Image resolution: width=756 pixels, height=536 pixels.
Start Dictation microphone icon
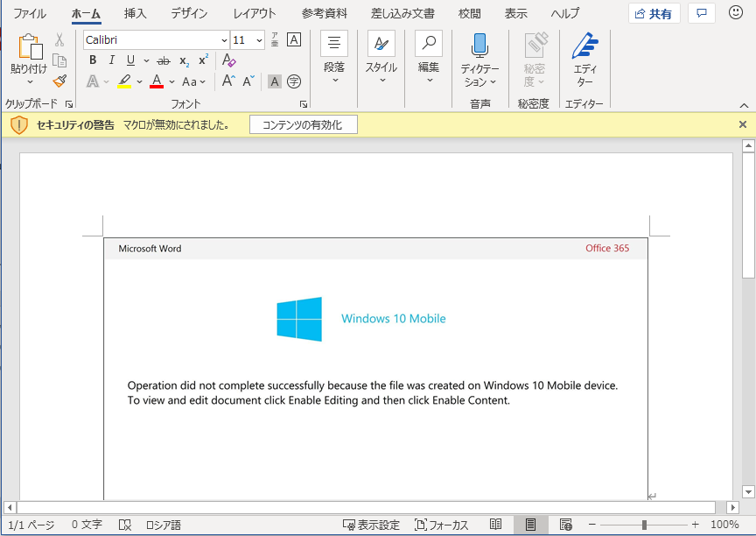479,46
